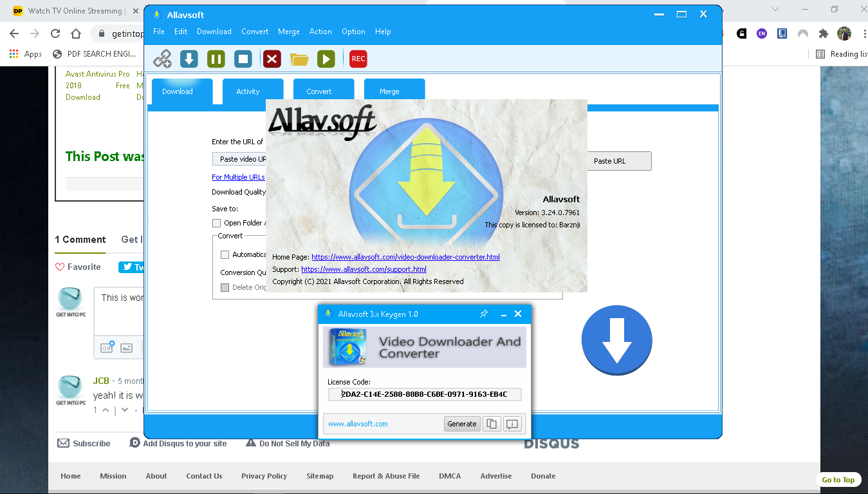Pin the Keygen window
Image resolution: width=868 pixels, height=494 pixels.
pos(484,314)
